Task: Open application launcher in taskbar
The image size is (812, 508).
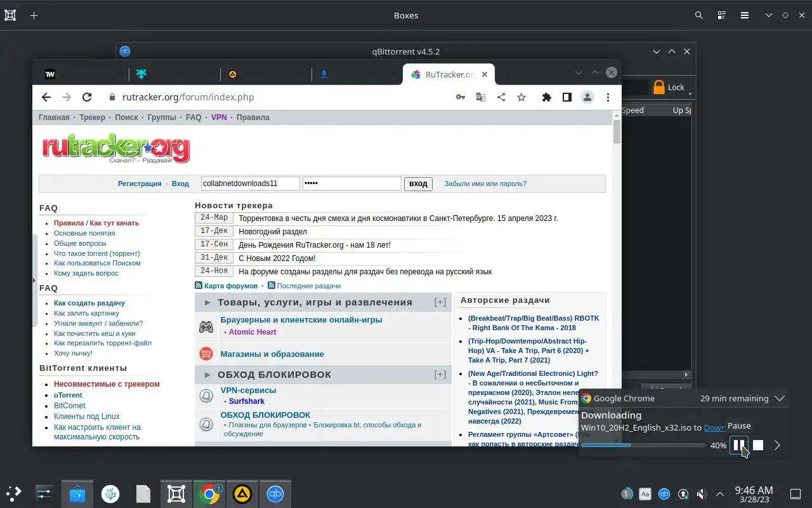Action: (x=13, y=493)
